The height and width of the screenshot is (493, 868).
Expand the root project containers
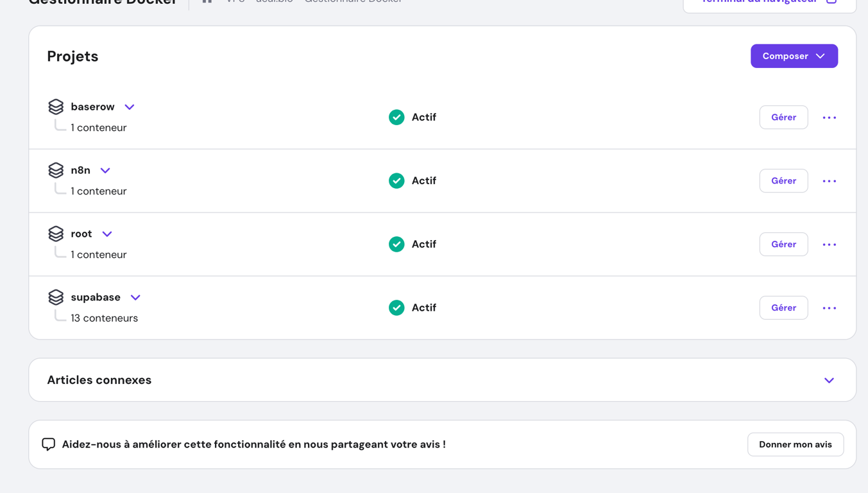pyautogui.click(x=107, y=234)
